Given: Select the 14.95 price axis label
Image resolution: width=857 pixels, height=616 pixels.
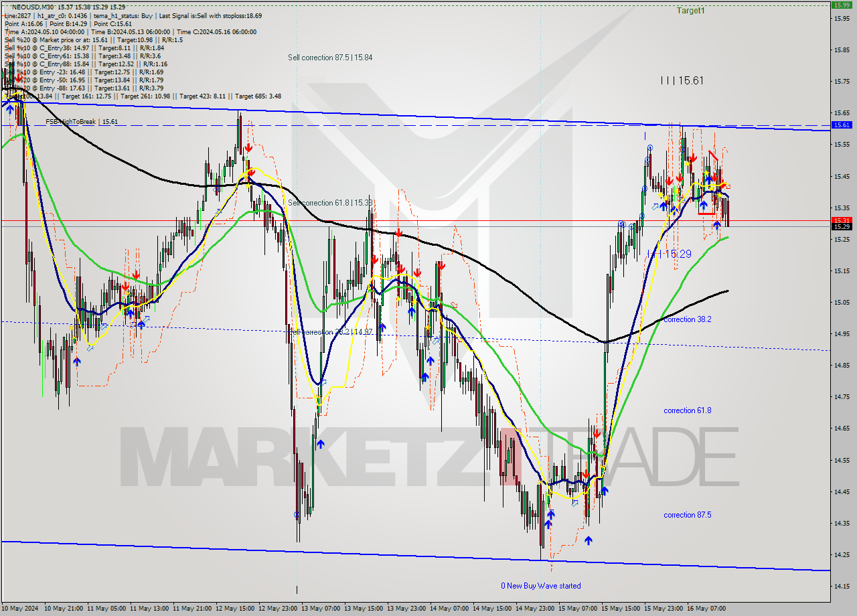Looking at the screenshot, I should (842, 333).
